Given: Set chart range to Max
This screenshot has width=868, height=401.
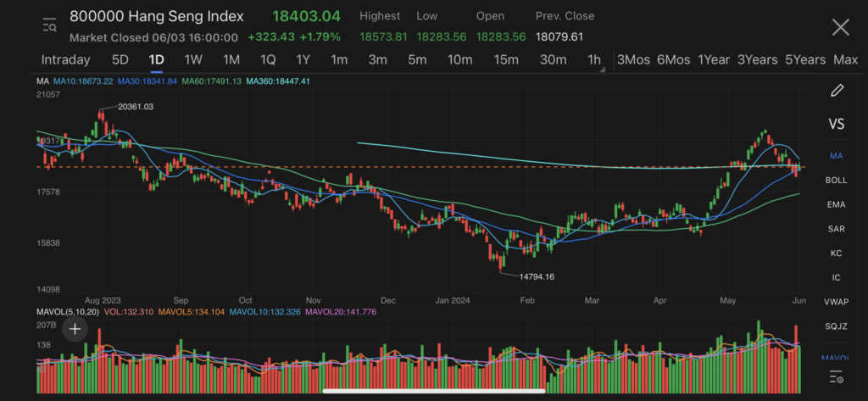Looking at the screenshot, I should [845, 60].
